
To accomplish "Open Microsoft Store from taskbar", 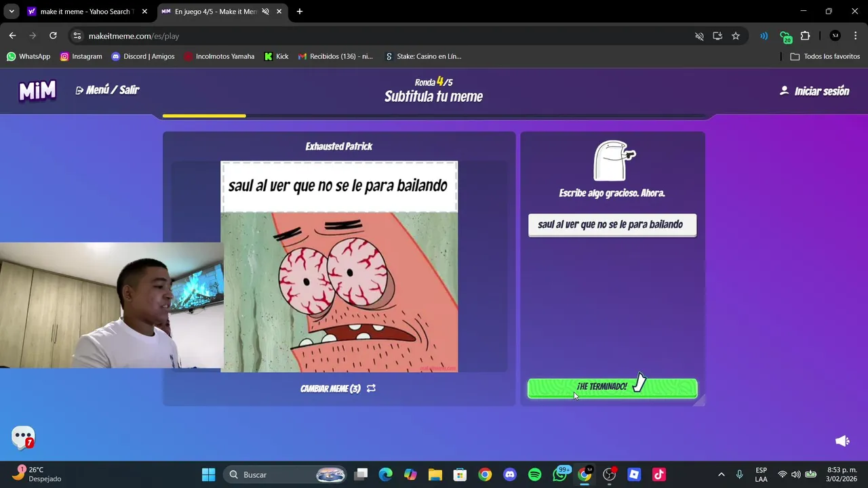I will click(460, 474).
